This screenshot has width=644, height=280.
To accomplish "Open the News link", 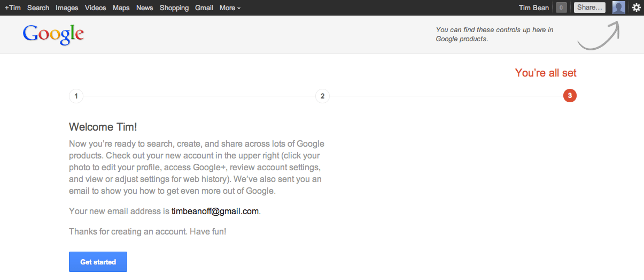I will pyautogui.click(x=144, y=7).
